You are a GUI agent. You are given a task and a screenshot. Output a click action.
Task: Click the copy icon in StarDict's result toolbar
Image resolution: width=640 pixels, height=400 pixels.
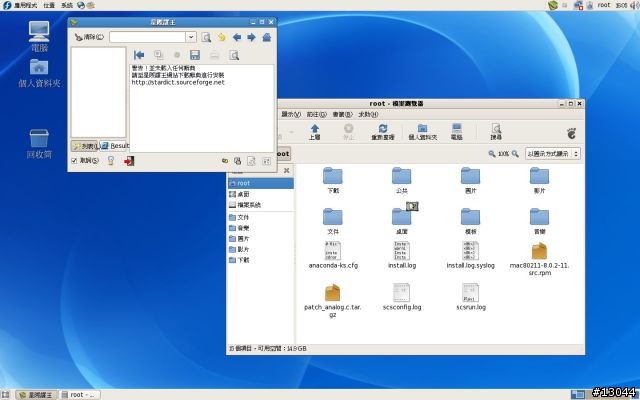click(158, 55)
